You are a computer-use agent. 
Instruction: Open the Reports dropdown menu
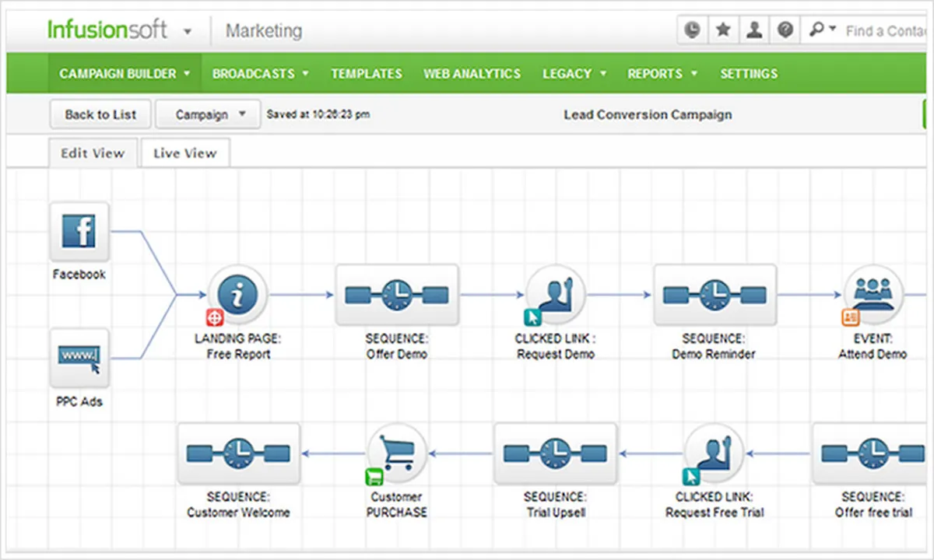pyautogui.click(x=662, y=74)
